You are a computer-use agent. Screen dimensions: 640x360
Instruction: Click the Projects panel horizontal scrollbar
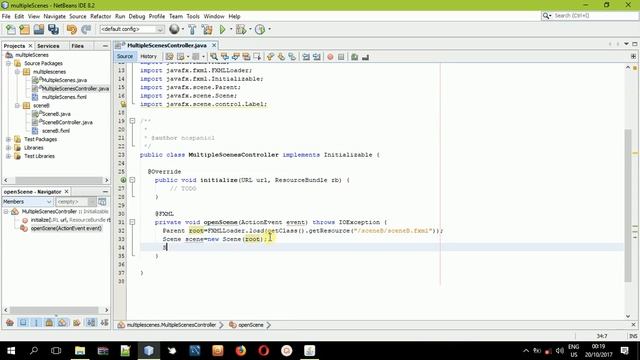59,180
